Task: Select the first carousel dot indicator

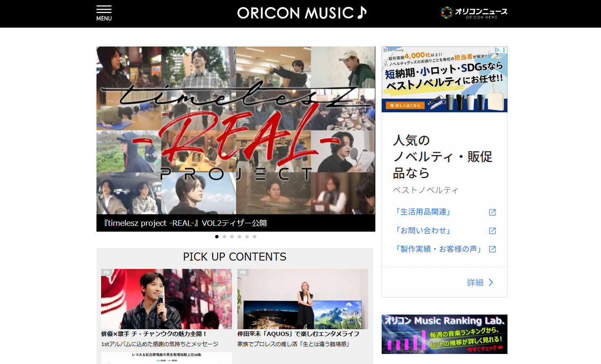Action: pos(217,237)
